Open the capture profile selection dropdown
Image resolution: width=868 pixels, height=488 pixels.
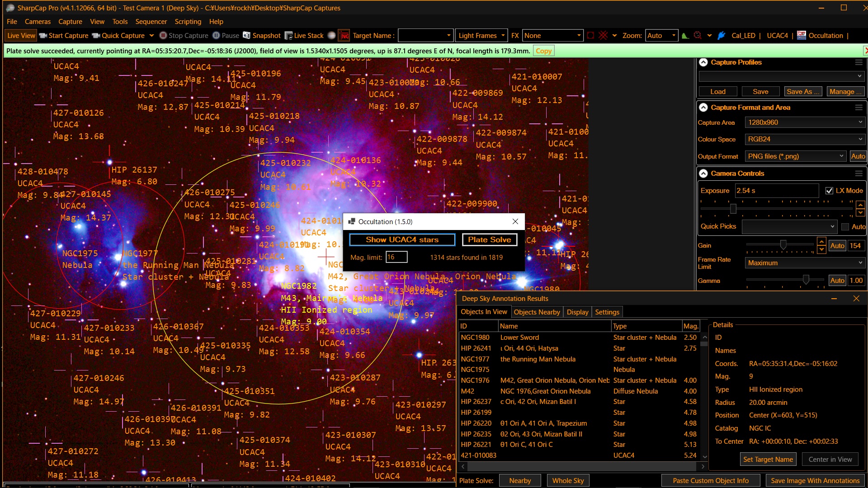(x=781, y=76)
